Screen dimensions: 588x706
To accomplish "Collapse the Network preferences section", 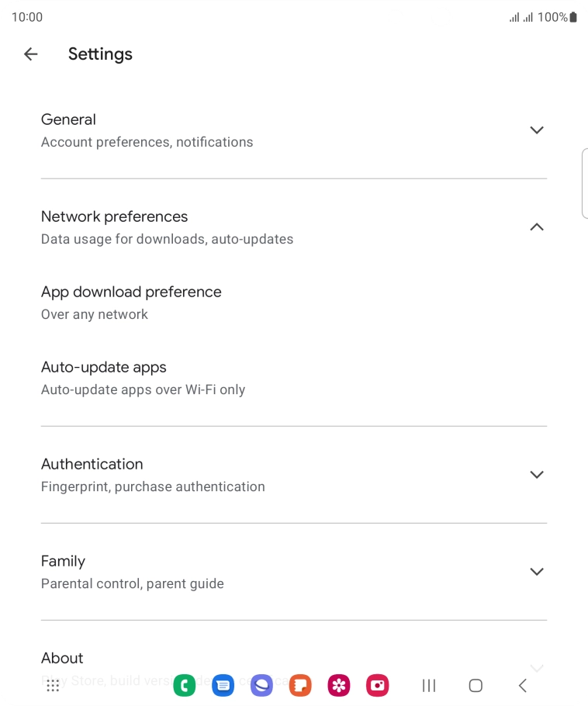I will click(x=536, y=227).
